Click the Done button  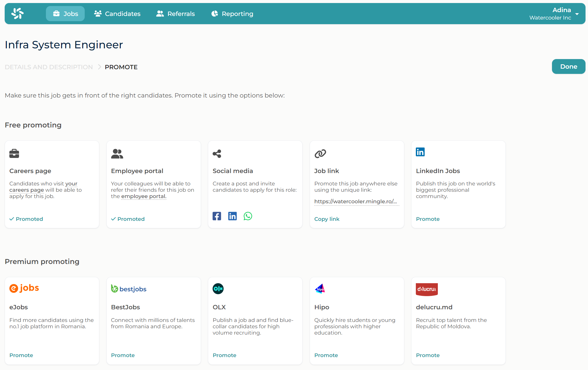[568, 66]
